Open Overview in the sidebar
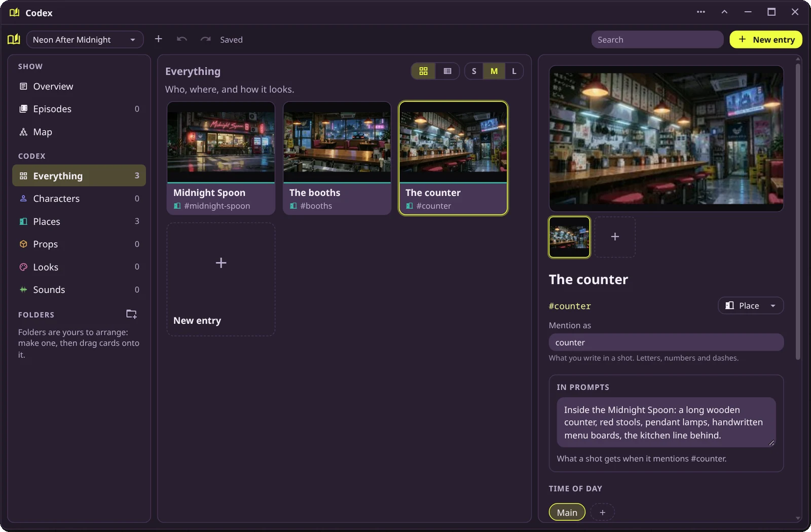811x532 pixels. (79, 86)
